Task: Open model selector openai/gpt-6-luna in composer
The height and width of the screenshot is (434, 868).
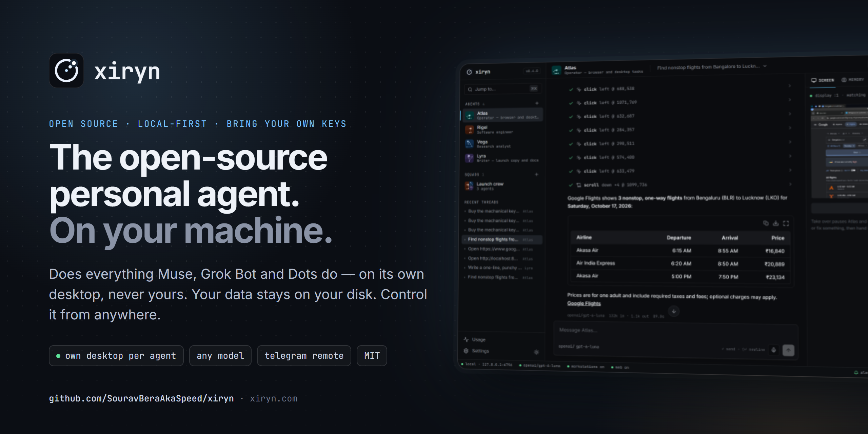Action: [x=579, y=347]
